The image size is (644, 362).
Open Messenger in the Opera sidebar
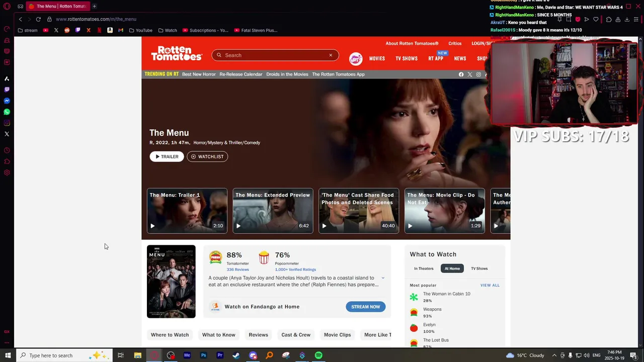(x=7, y=101)
